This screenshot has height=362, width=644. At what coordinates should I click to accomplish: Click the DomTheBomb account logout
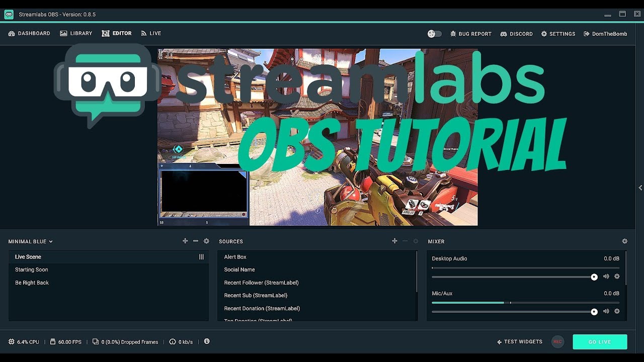(x=605, y=34)
